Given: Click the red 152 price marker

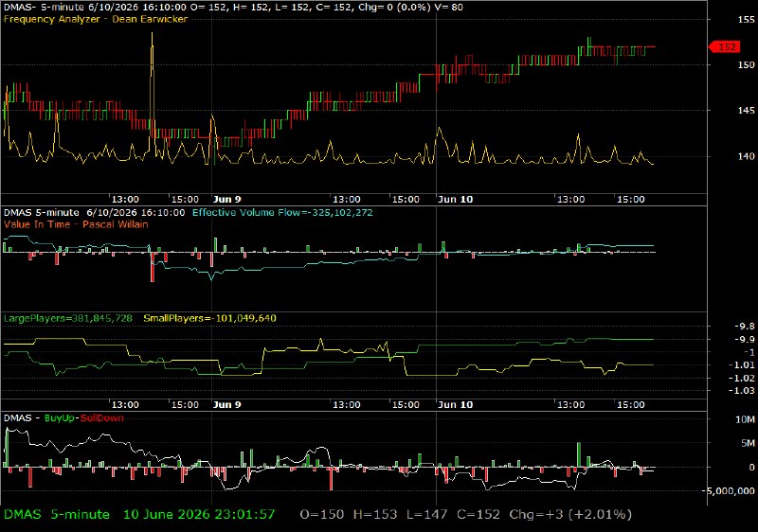Looking at the screenshot, I should click(x=724, y=46).
